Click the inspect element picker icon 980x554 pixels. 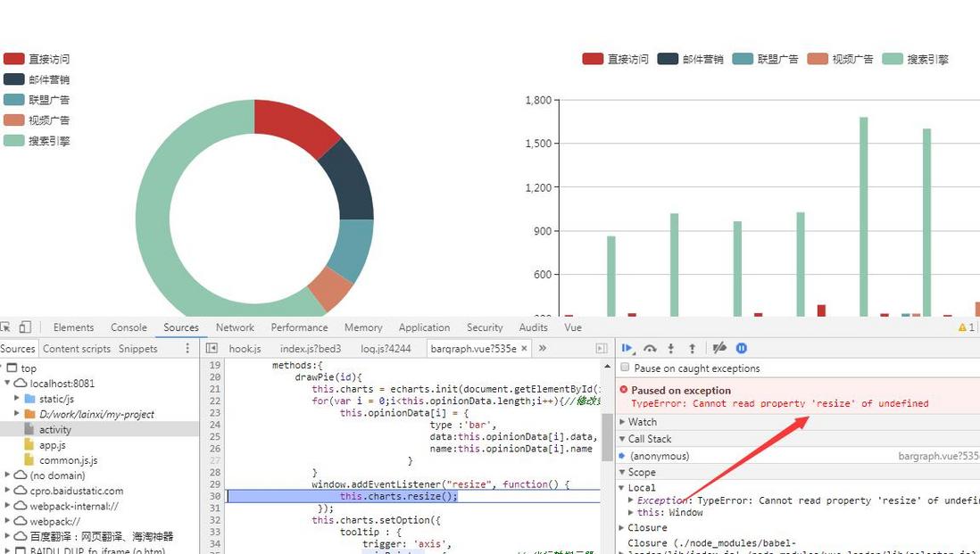[5, 327]
